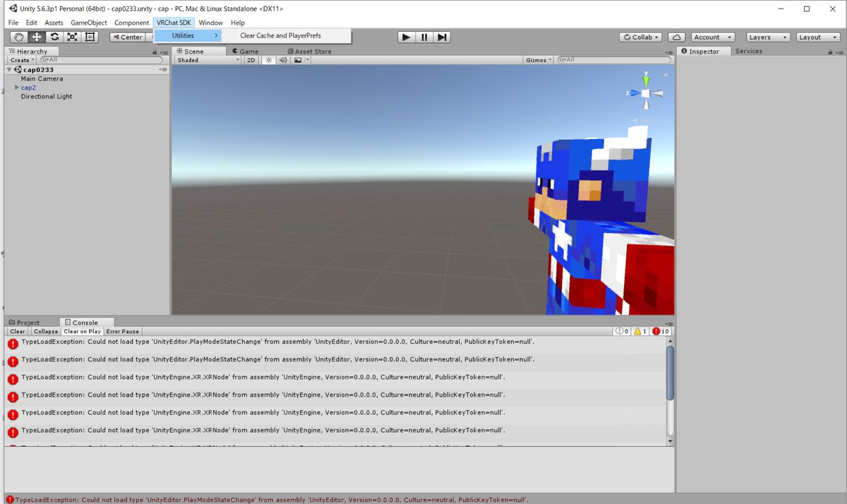
Task: Open the Help menu
Action: pos(238,23)
